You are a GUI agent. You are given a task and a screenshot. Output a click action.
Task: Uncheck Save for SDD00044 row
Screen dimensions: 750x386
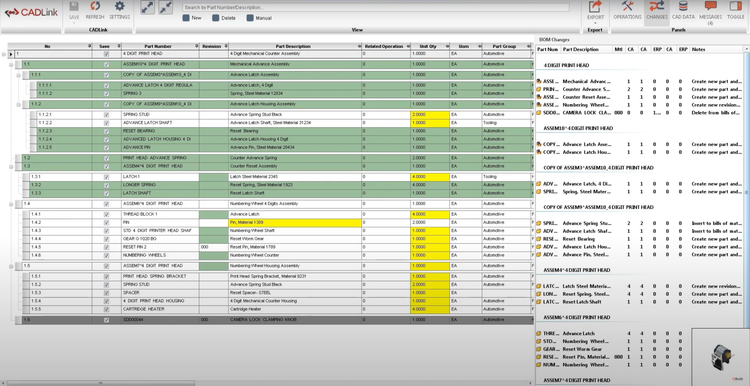pos(106,320)
